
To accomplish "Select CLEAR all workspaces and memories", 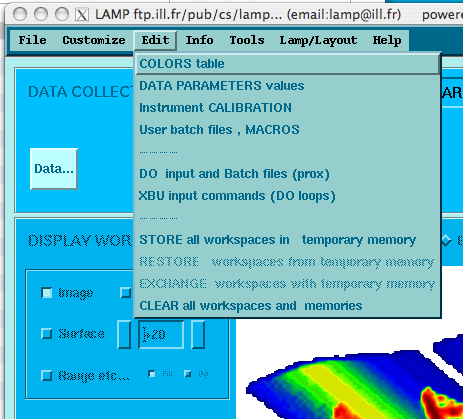I will [287, 306].
